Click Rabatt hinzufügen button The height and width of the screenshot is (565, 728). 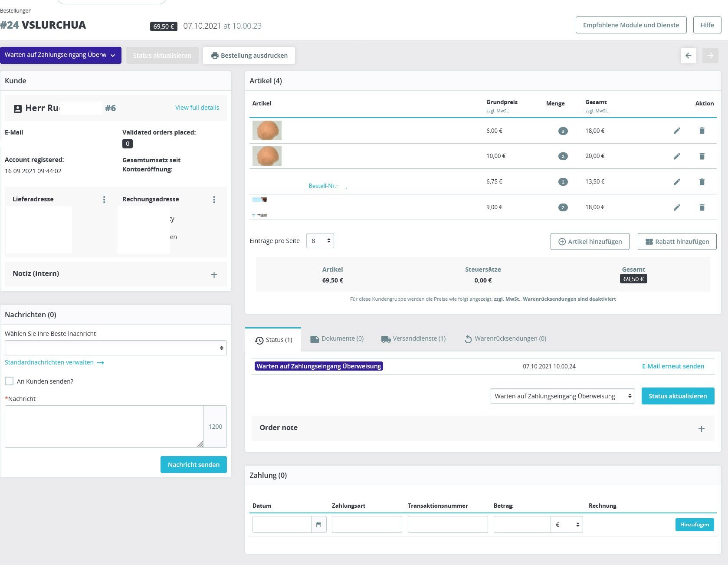(x=677, y=242)
